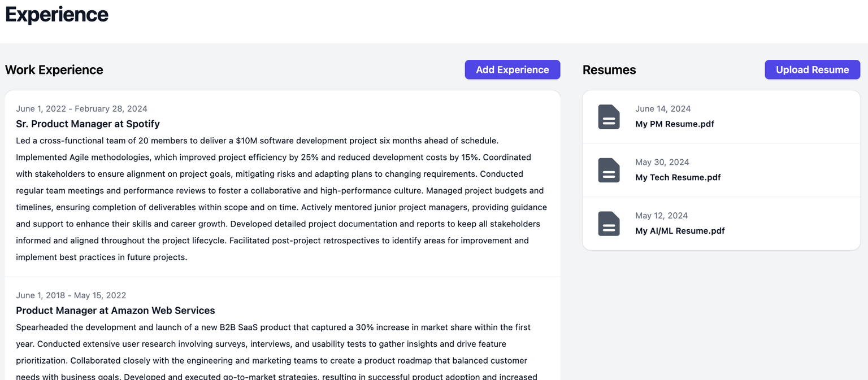Click the Spotify job description paragraph
Viewport: 868px width, 380px height.
[x=281, y=199]
